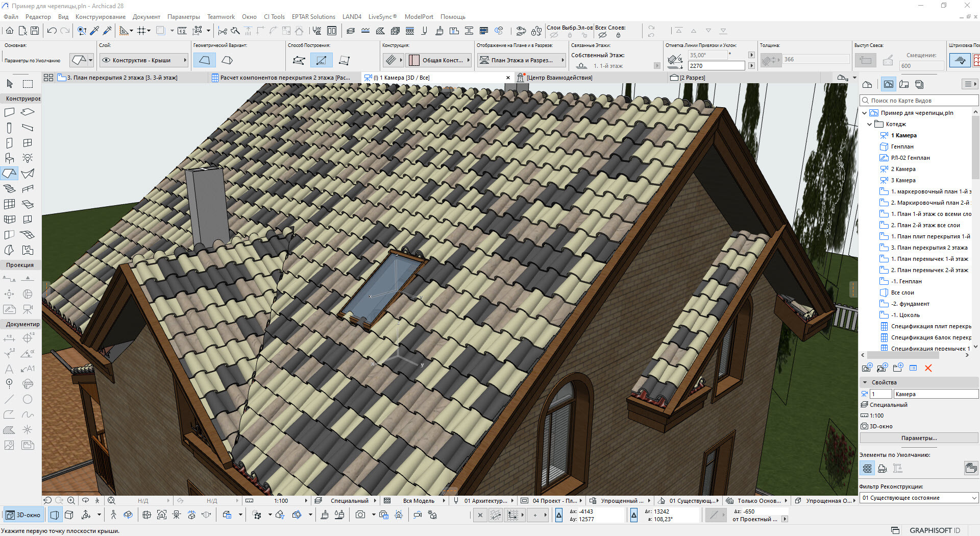Collapse the Котедж folder in View Map
This screenshot has height=536, width=980.
[x=869, y=124]
